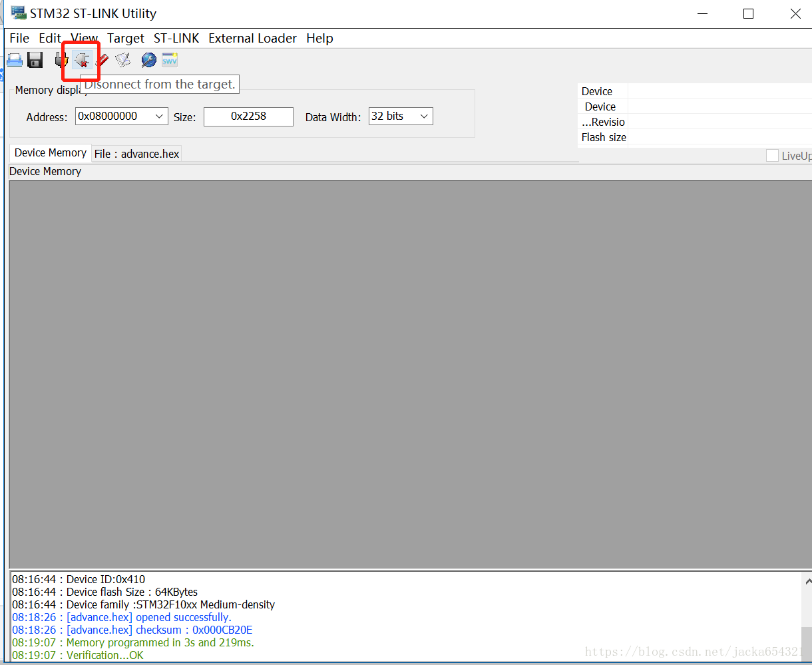This screenshot has width=812, height=665.
Task: Open the Help menu
Action: click(319, 38)
